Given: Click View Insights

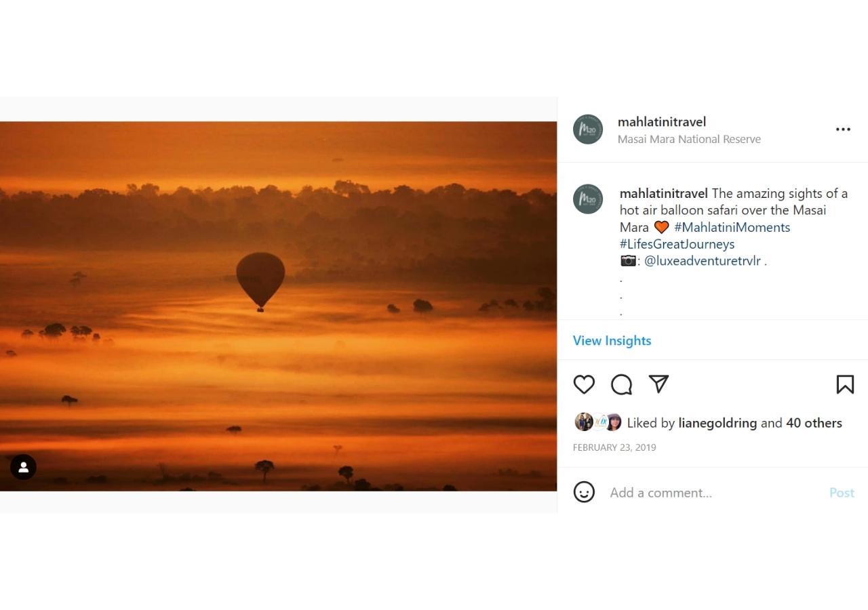Looking at the screenshot, I should [612, 340].
